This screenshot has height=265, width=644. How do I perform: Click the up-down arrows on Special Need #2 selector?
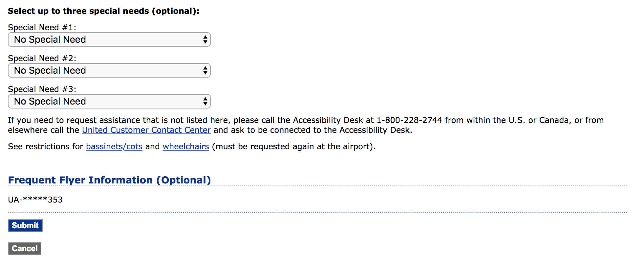pyautogui.click(x=205, y=70)
